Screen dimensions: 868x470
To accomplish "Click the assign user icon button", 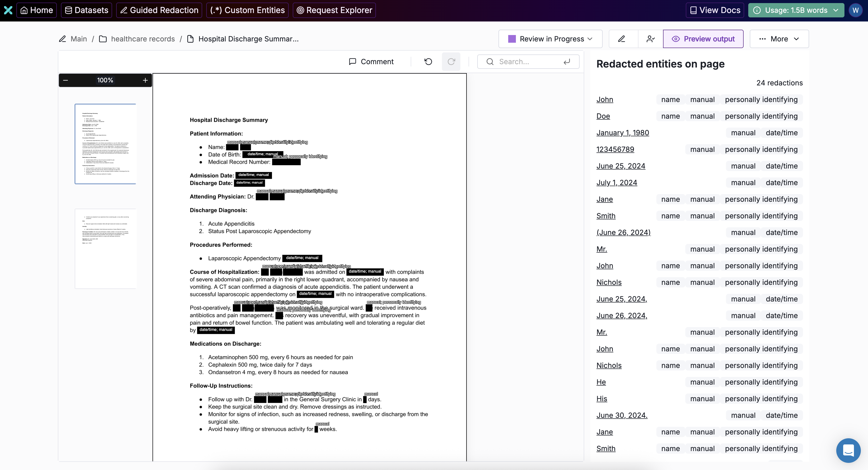I will pyautogui.click(x=650, y=39).
